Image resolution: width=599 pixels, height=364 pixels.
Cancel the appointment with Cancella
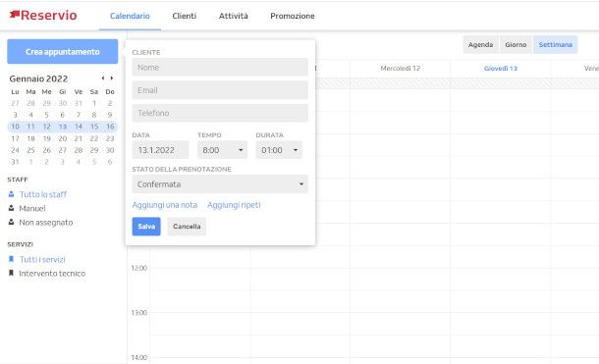[187, 227]
